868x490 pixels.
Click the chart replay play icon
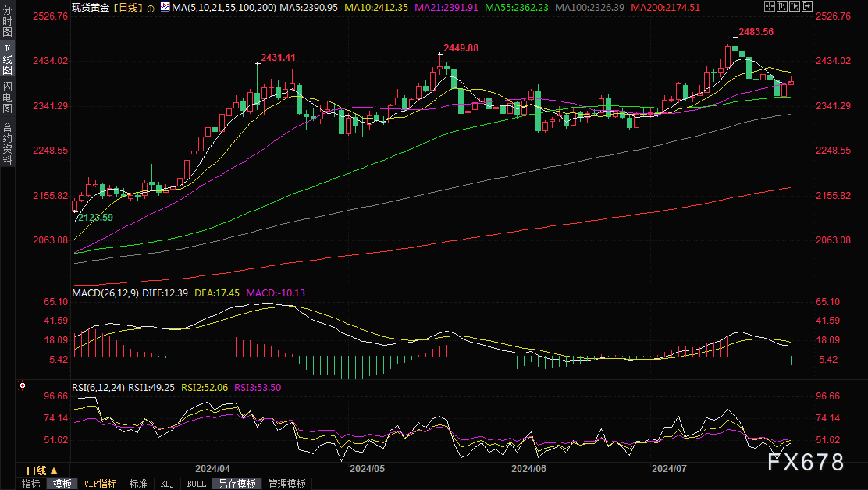click(x=795, y=7)
